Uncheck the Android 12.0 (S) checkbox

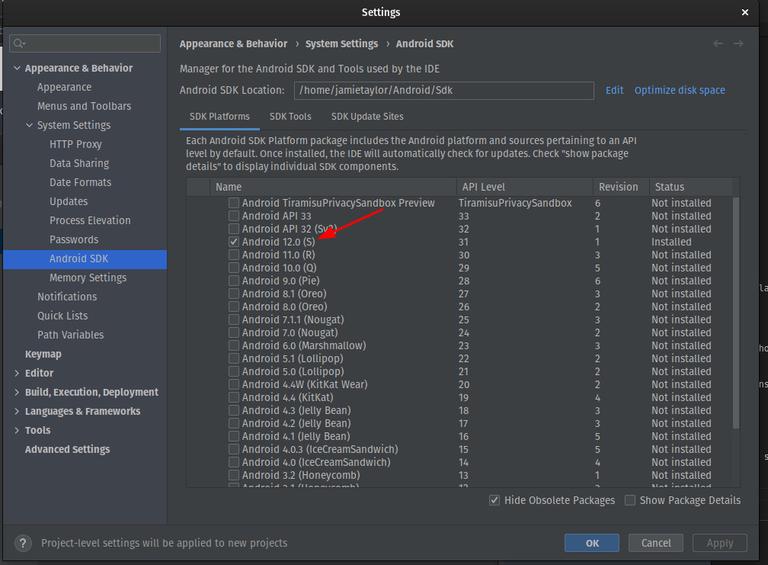[x=234, y=242]
